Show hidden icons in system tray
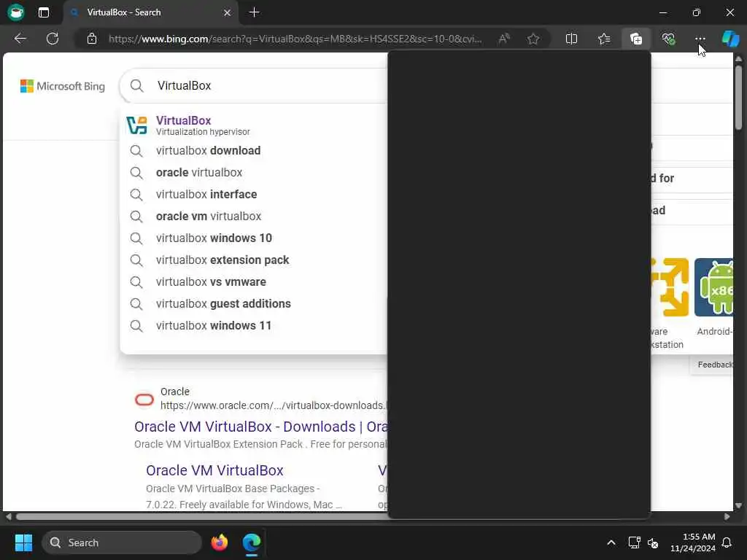The image size is (747, 560). (x=611, y=542)
